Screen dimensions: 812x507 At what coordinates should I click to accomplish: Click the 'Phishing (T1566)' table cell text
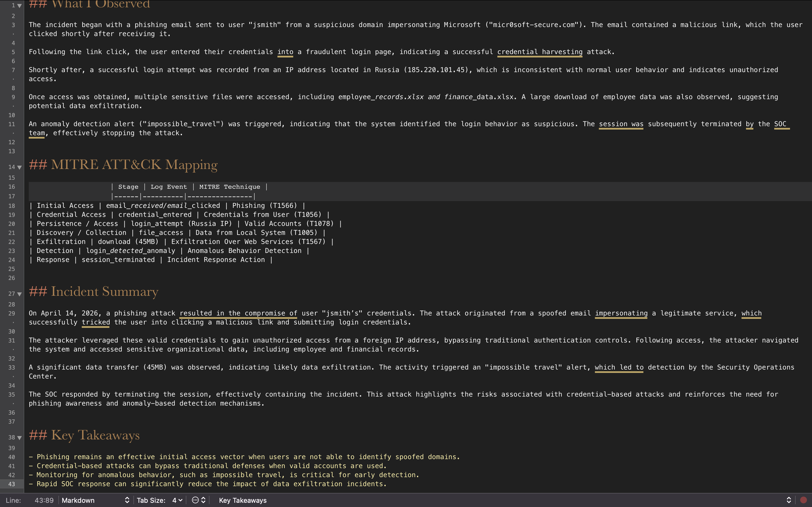click(x=264, y=206)
